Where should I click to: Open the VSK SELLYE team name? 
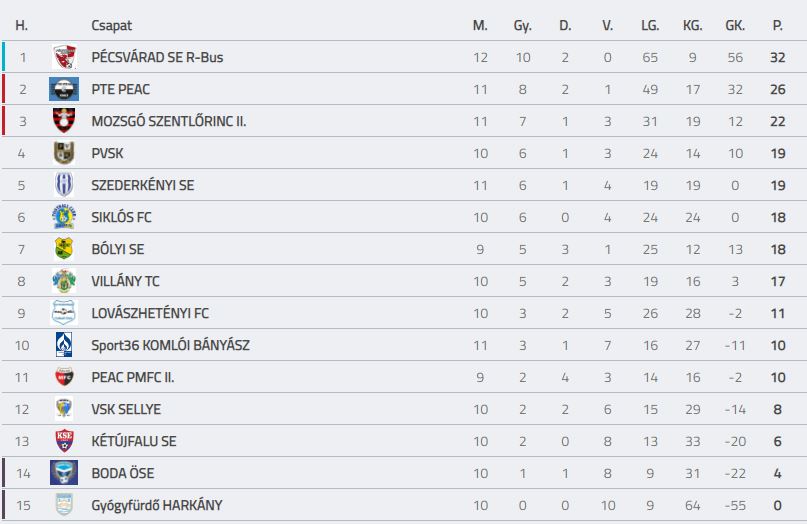pos(126,409)
